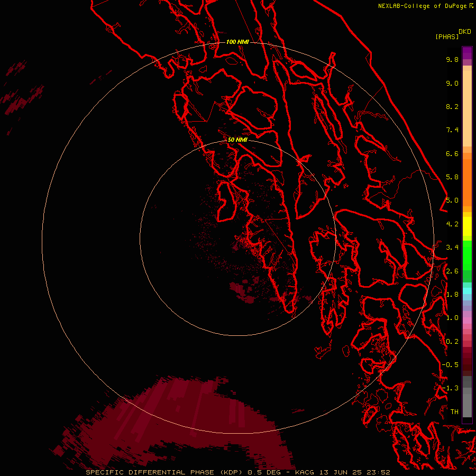Click the "13 JUN 25 23:52" timestamp

354,472
